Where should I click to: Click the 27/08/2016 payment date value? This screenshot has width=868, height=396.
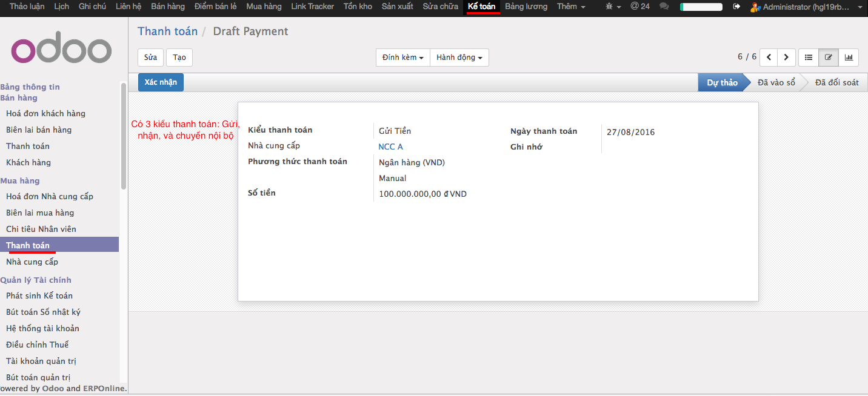click(630, 132)
